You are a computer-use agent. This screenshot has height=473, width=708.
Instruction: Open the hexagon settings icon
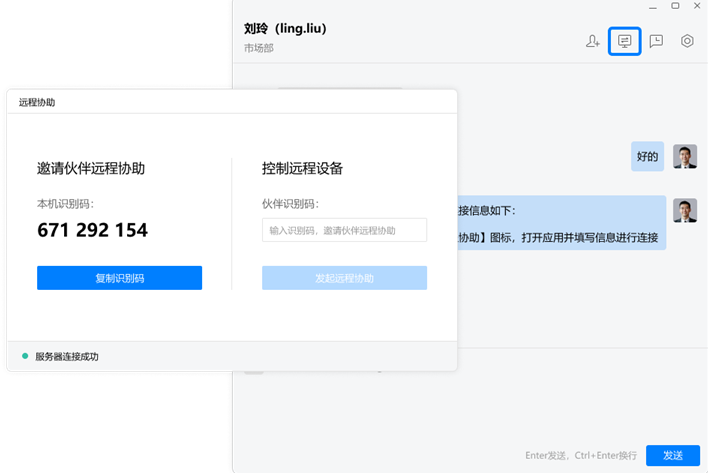click(687, 41)
